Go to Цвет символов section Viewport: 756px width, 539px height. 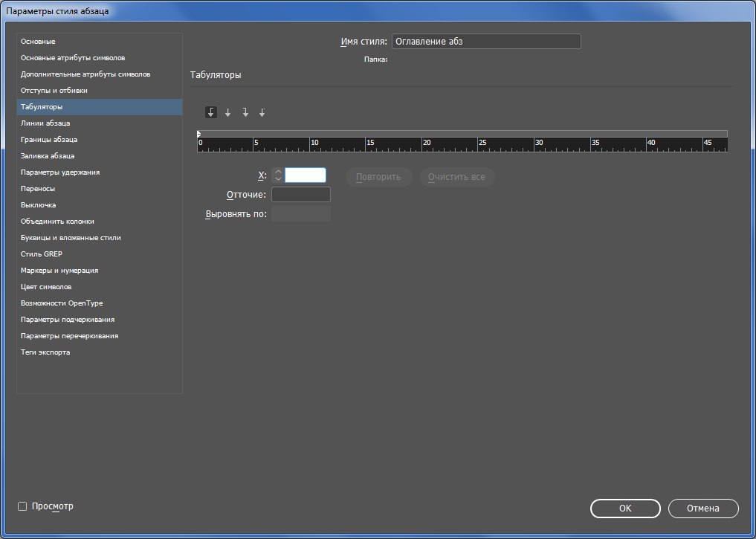100,287
